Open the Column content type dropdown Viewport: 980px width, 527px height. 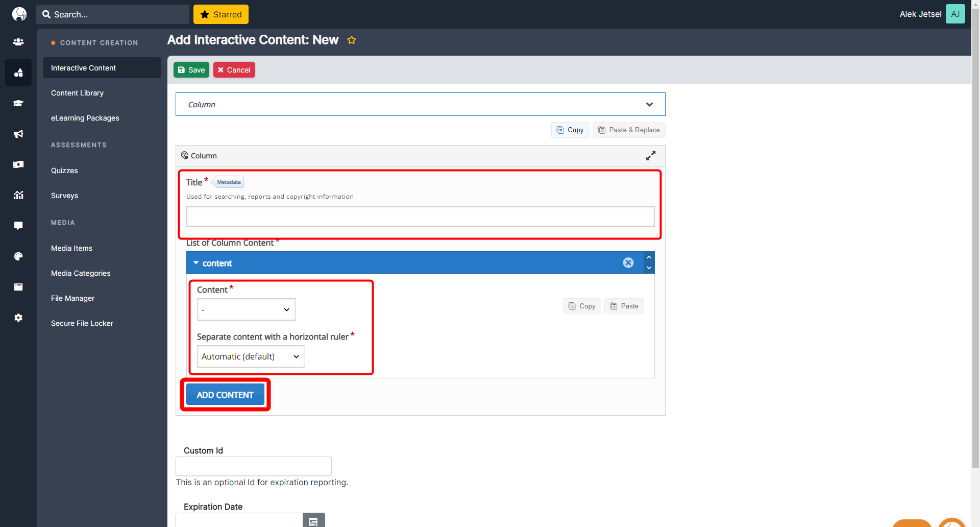(x=420, y=104)
